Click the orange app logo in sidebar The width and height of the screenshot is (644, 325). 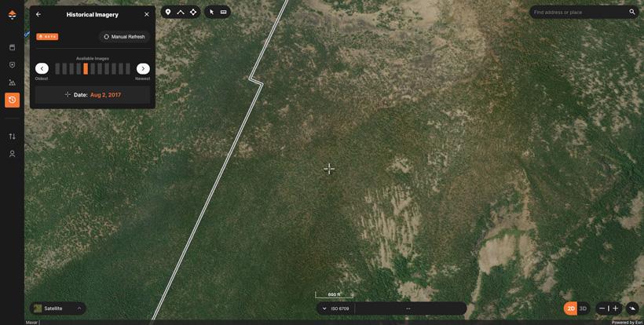tap(13, 15)
